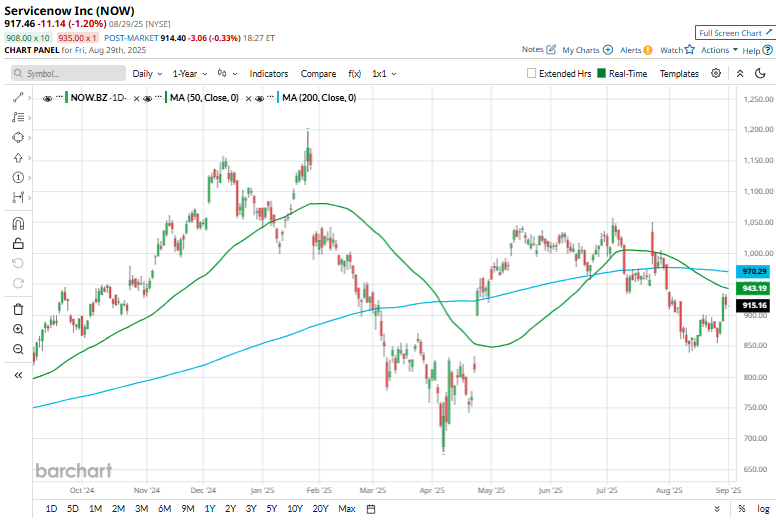Viewport: 776px width, 521px height.
Task: Hide the MA (200, Close, 0) line
Action: pyautogui.click(x=259, y=98)
